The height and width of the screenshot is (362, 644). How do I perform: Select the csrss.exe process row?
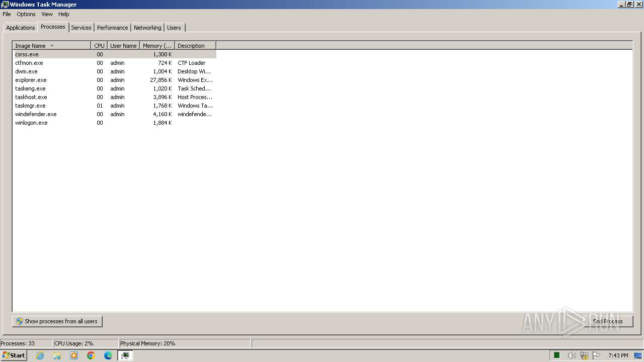[x=115, y=54]
